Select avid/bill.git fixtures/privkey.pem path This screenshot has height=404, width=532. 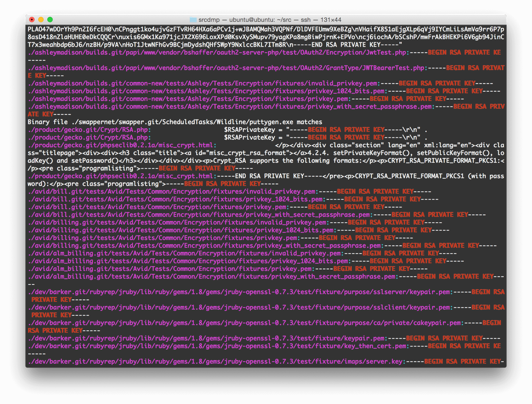(x=157, y=207)
